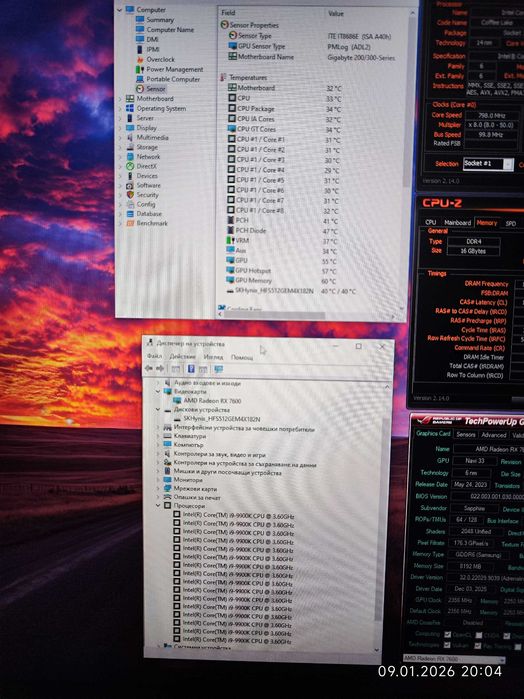Image resolution: width=524 pixels, height=699 pixels.
Task: Click the Config icon in AIDA64 tree
Action: (x=130, y=204)
